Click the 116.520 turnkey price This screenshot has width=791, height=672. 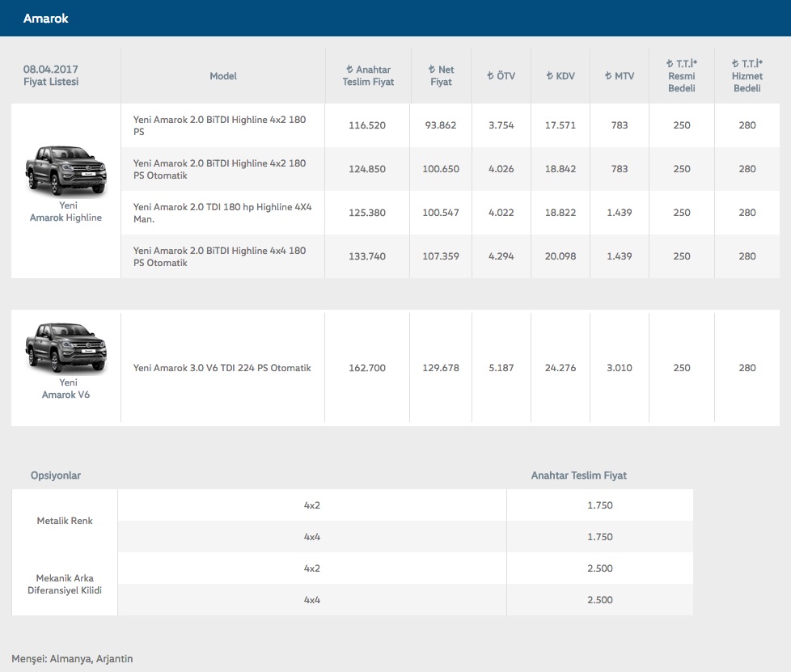[x=367, y=125]
